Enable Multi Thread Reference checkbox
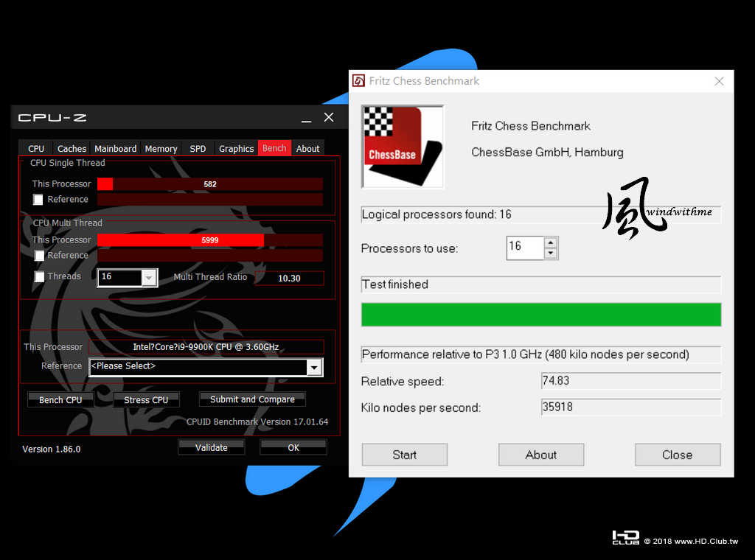755x560 pixels. (39, 256)
